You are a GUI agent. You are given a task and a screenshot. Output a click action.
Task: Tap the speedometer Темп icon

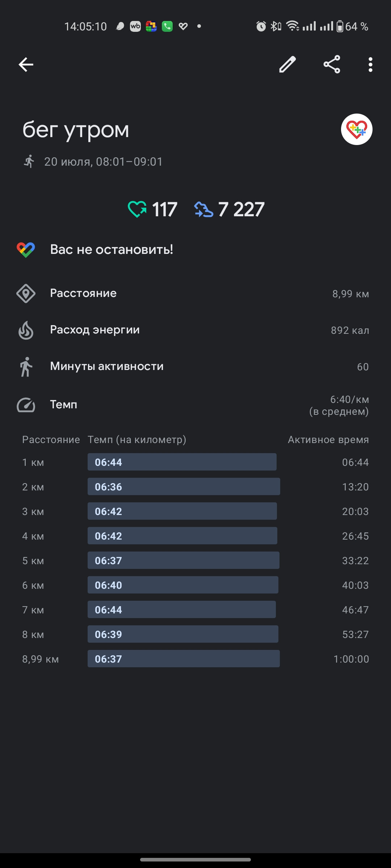pyautogui.click(x=26, y=405)
